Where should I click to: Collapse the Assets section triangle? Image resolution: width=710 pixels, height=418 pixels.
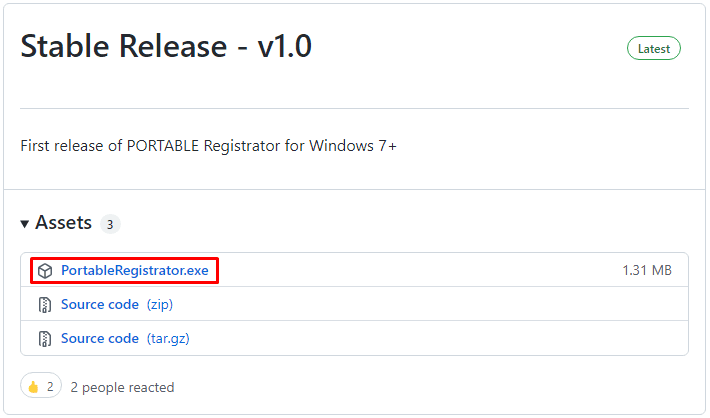pyautogui.click(x=25, y=223)
